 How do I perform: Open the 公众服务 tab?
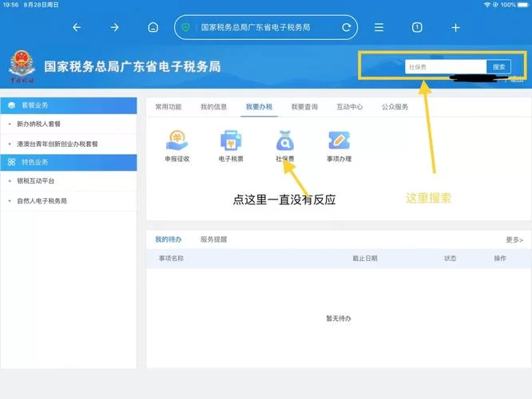pos(395,107)
